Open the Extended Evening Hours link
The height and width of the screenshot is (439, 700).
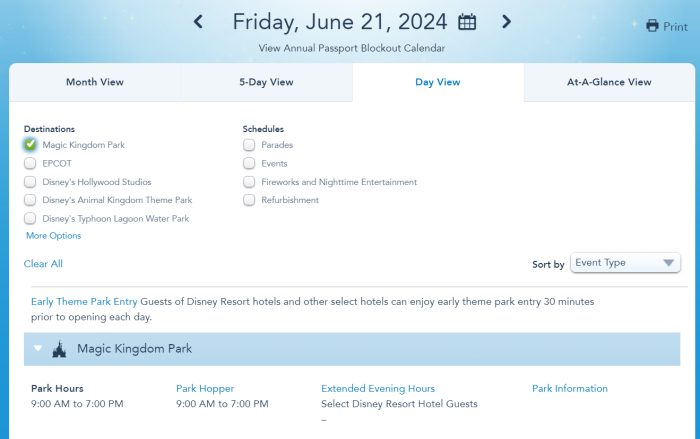(378, 389)
